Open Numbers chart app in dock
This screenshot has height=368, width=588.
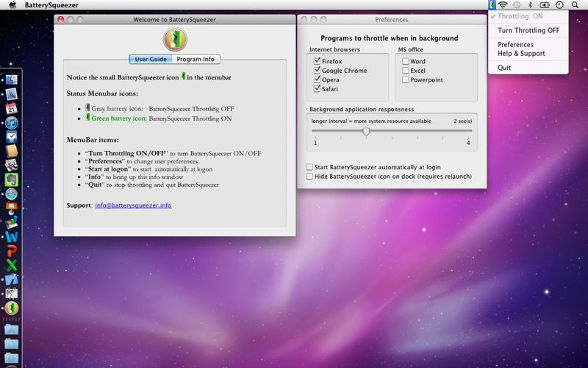[x=12, y=222]
